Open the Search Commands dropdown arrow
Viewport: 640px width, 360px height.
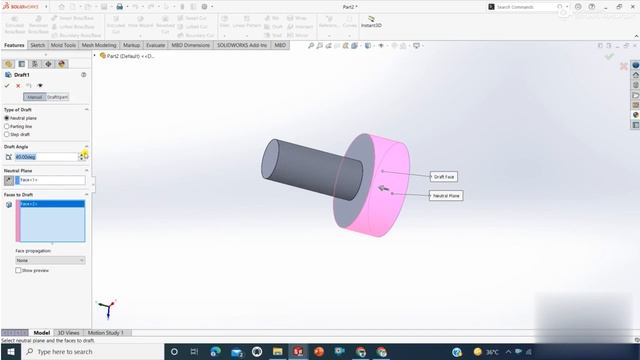(567, 7)
